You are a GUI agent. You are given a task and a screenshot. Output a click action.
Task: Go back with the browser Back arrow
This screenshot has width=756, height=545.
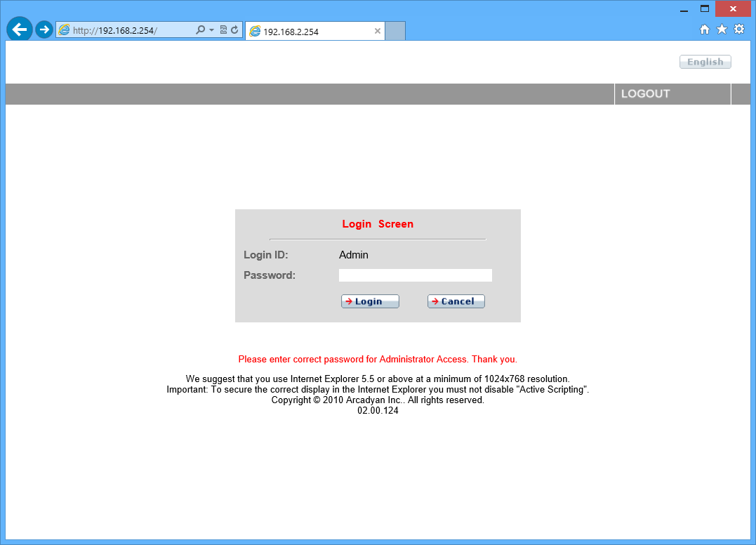19,29
